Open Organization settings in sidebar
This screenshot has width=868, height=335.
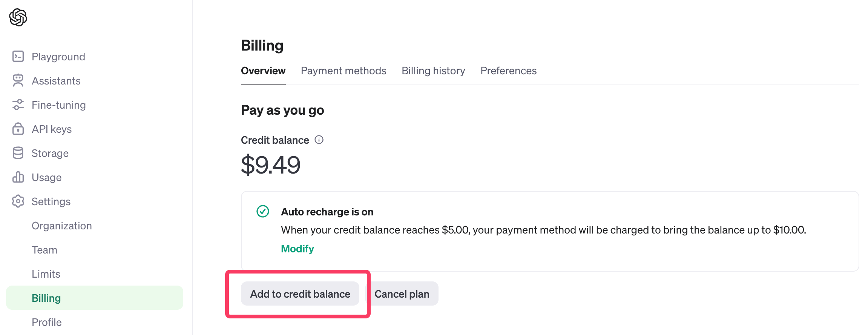[x=62, y=226]
